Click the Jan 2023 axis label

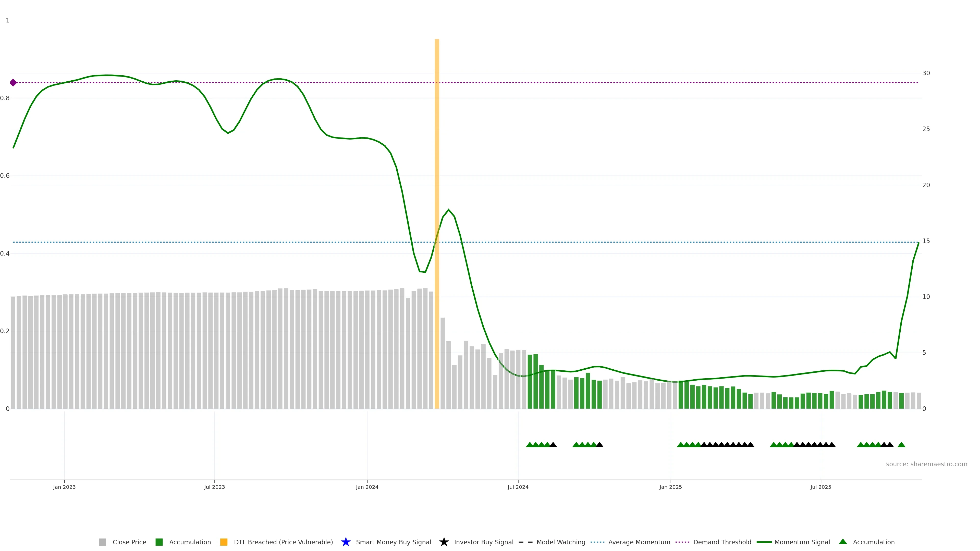[x=64, y=487]
